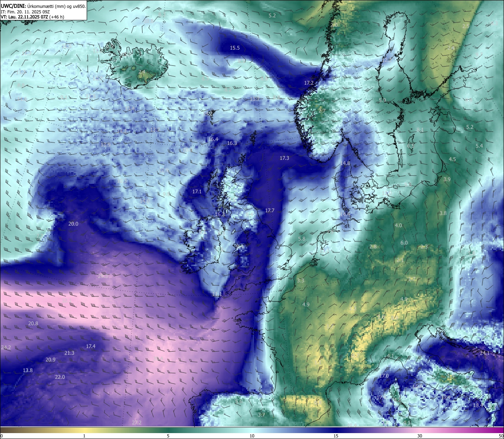Click the 5.4 value in the east
Screen dimensions: 504x439
coord(479,146)
